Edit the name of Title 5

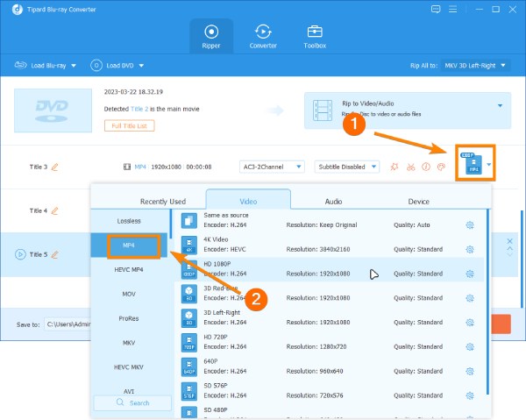54,254
